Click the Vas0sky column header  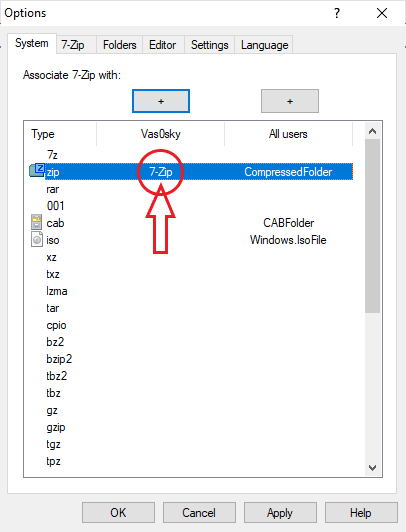point(161,134)
